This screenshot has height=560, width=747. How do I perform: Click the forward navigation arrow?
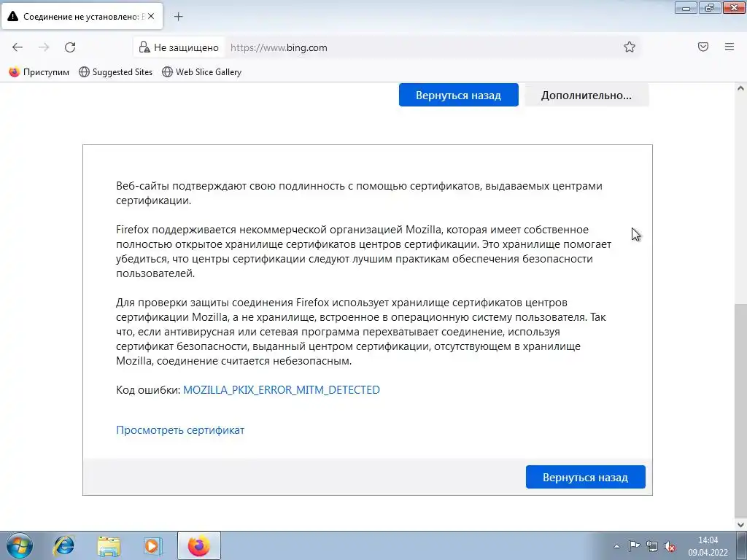tap(44, 47)
